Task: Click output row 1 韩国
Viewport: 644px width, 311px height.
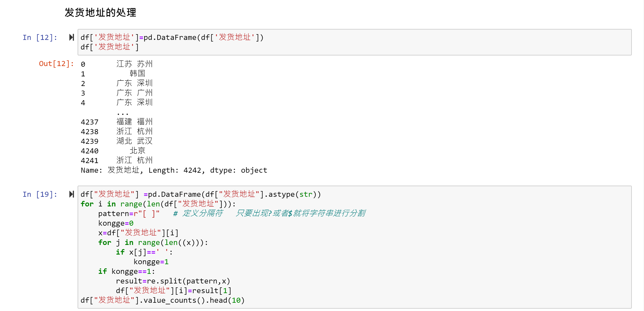Action: tap(137, 73)
